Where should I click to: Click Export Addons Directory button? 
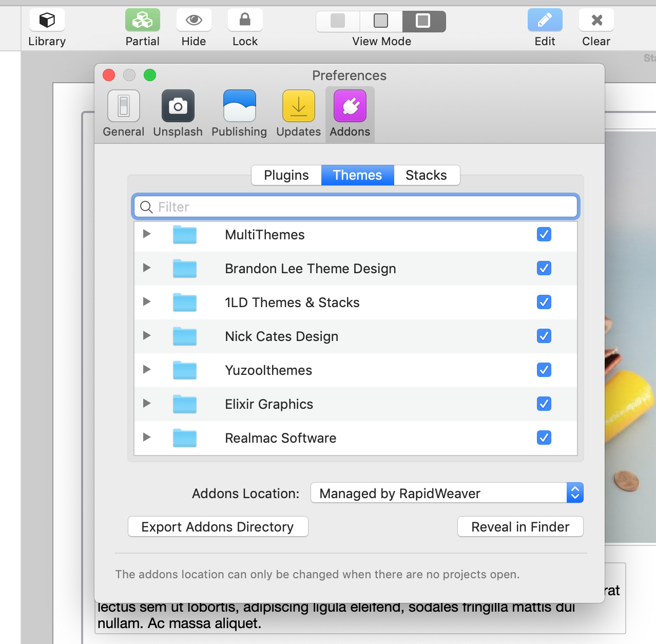click(218, 527)
